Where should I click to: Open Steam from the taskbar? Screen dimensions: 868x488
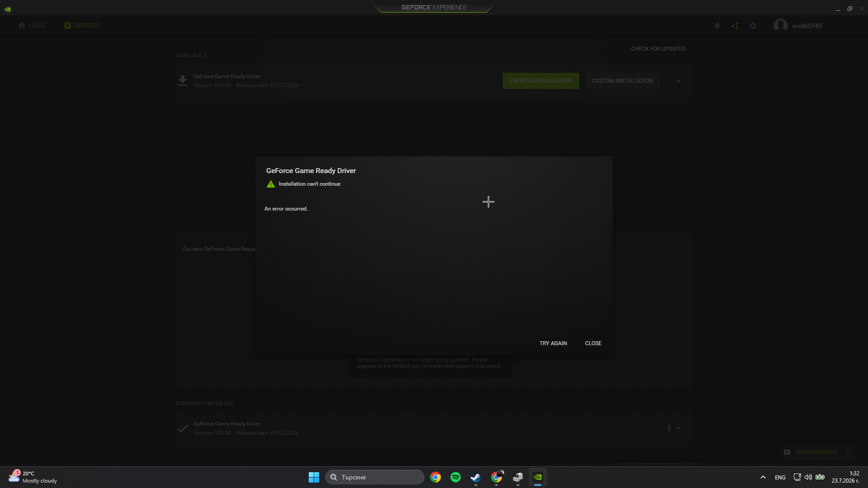pos(476,477)
